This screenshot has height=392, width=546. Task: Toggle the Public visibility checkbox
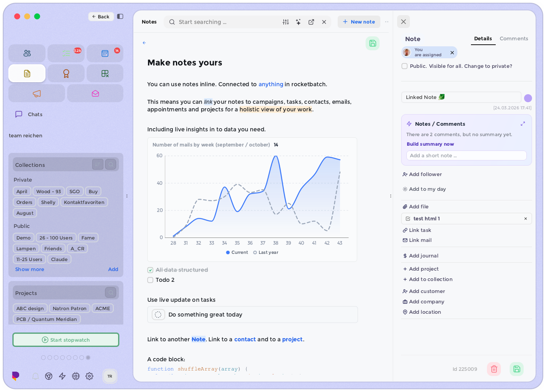point(405,66)
